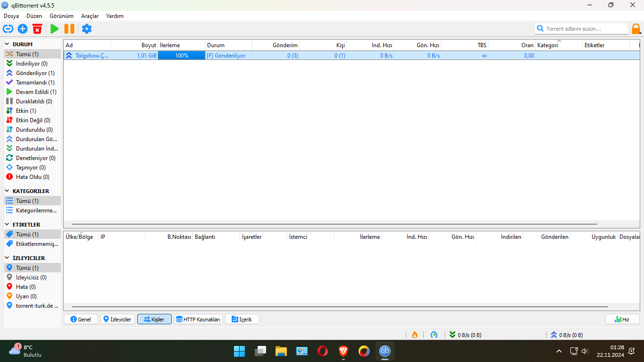Click the green Resume play icon
Viewport: 644px width, 362px height.
[x=55, y=29]
